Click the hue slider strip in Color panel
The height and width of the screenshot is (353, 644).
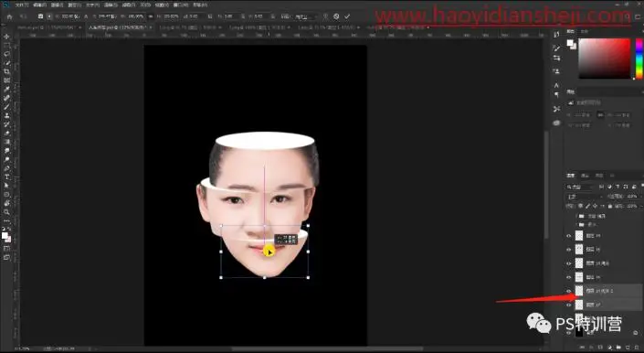click(x=639, y=58)
